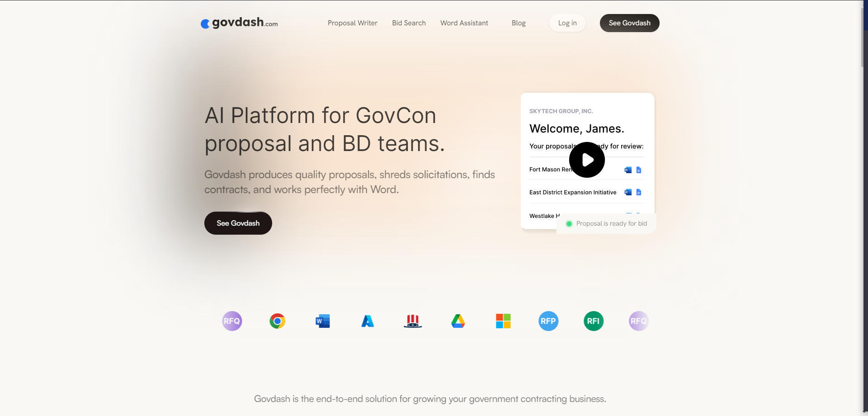Open the Blog link
This screenshot has width=868, height=416.
[x=519, y=23]
